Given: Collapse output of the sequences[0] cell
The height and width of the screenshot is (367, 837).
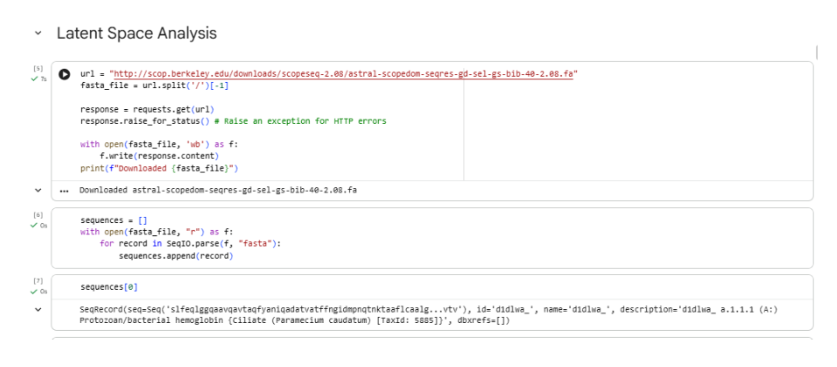Looking at the screenshot, I should [x=38, y=309].
